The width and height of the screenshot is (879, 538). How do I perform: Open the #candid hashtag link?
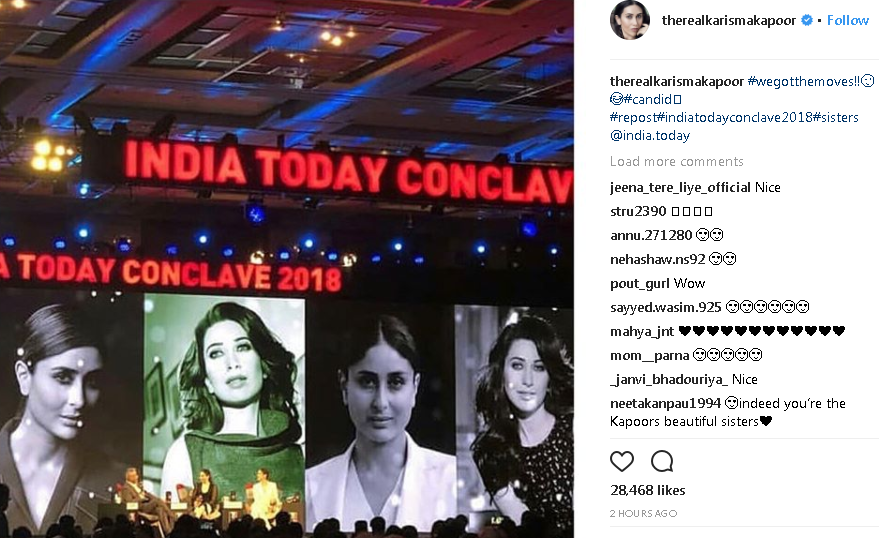tap(648, 99)
